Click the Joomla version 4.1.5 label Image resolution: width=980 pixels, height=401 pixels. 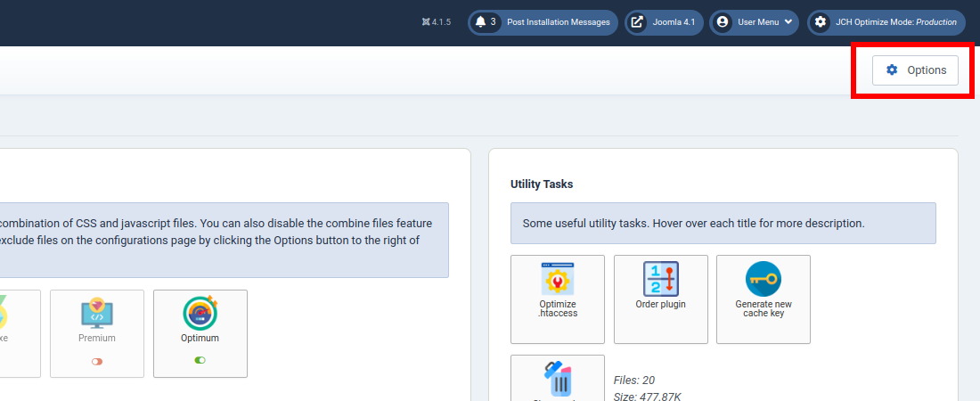coord(437,22)
